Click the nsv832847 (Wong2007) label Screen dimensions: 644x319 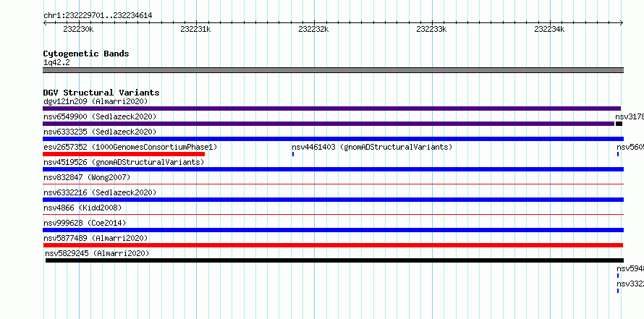tap(87, 177)
